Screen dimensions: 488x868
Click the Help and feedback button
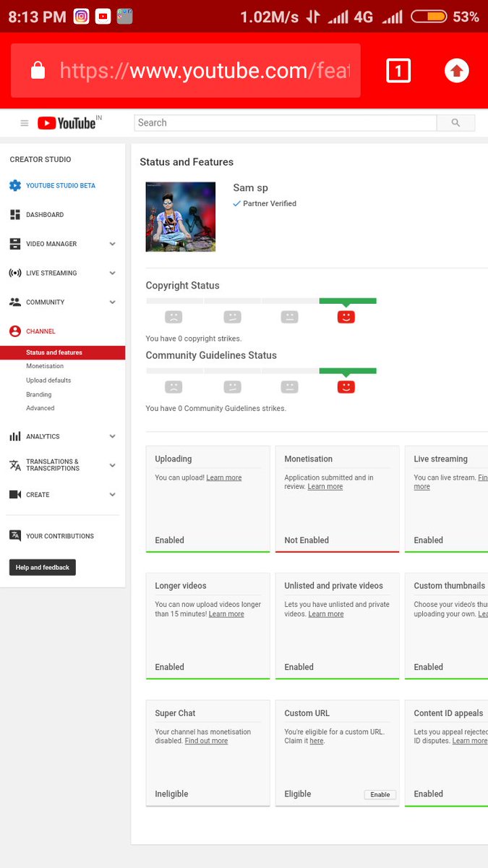coord(43,568)
